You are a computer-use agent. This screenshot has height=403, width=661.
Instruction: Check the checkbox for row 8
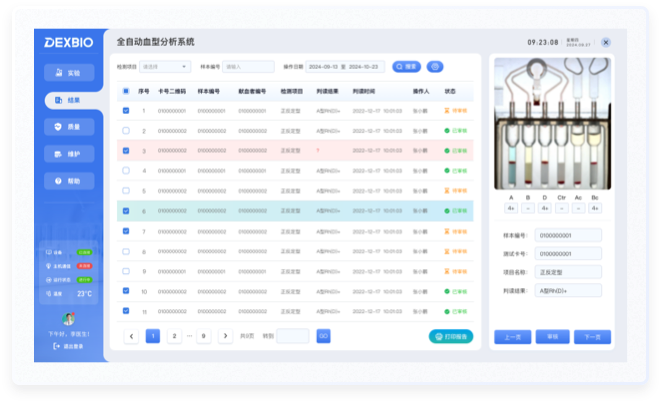pos(125,251)
